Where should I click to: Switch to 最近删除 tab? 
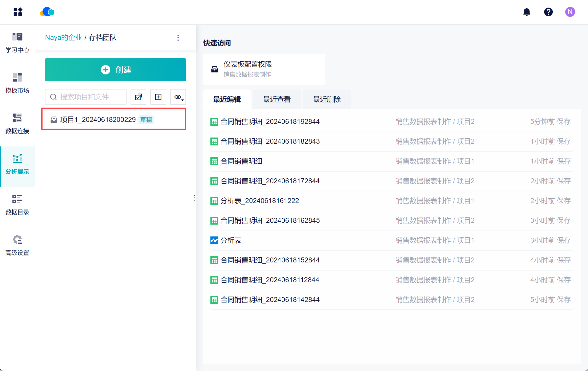(327, 99)
